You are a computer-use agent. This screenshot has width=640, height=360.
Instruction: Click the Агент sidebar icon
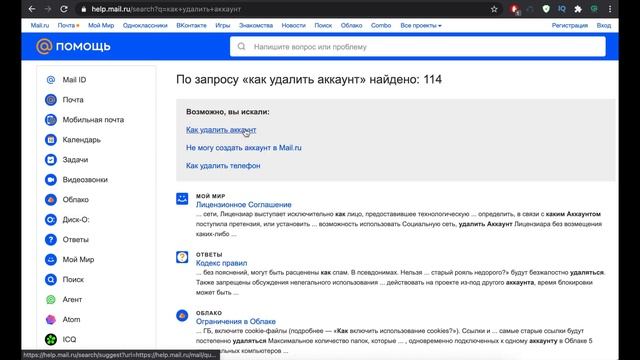[x=51, y=300]
